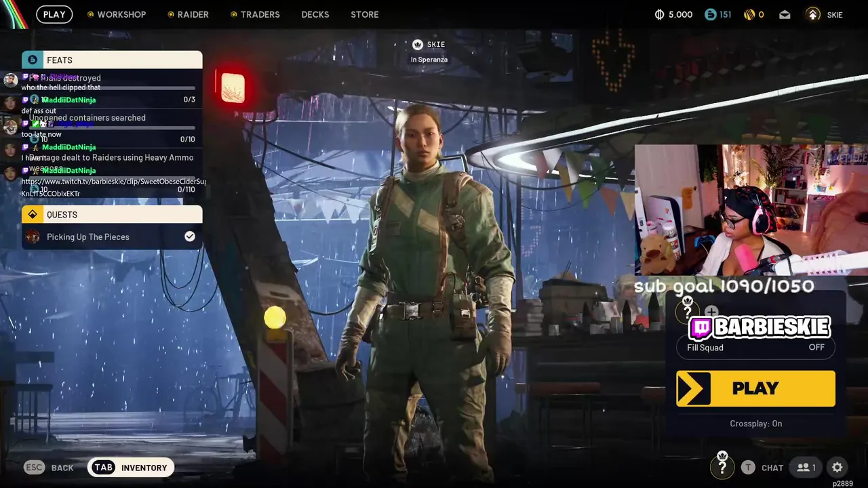Screen dimensions: 868x488
Task: Open the STORE tab
Action: point(365,14)
